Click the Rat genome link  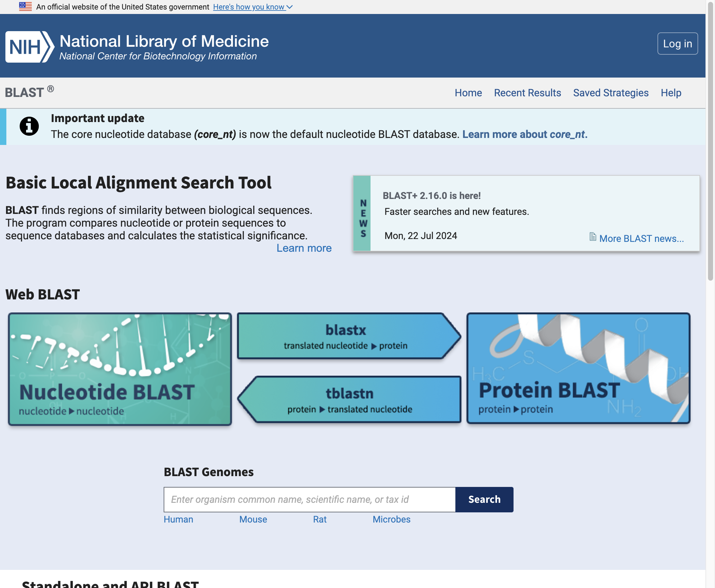[320, 519]
